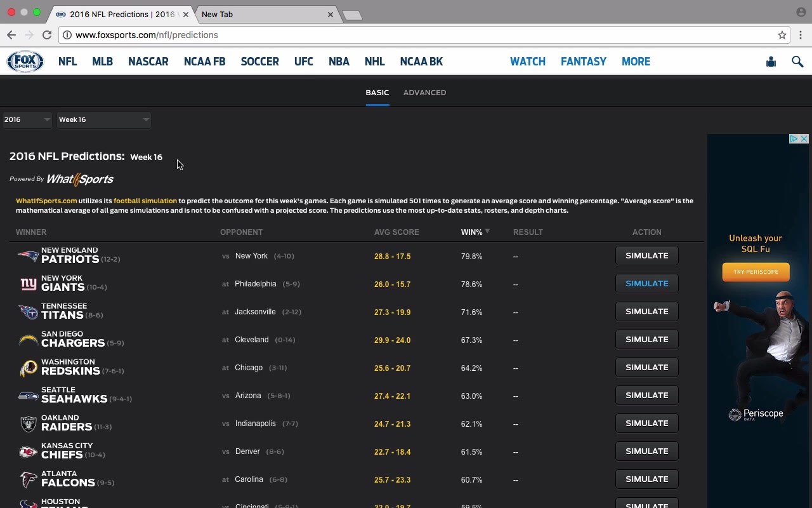Image resolution: width=812 pixels, height=508 pixels.
Task: Open the Chrome menu icon
Action: point(801,35)
